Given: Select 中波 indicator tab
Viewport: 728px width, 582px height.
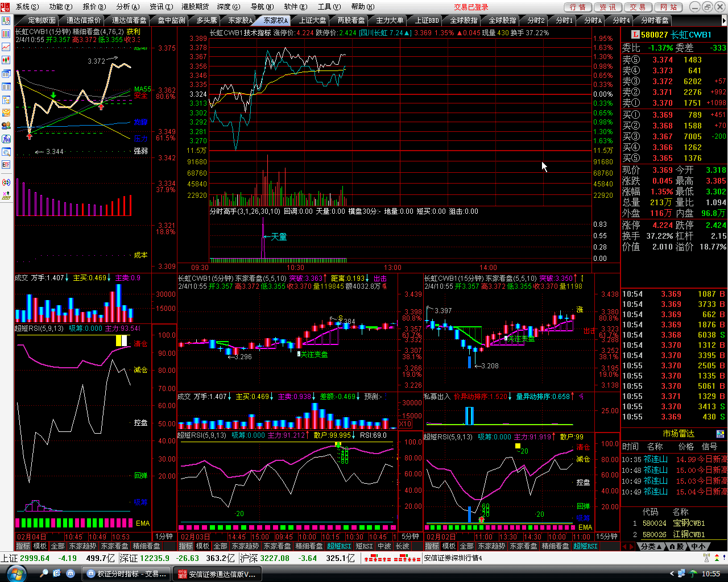Looking at the screenshot, I should (x=384, y=546).
